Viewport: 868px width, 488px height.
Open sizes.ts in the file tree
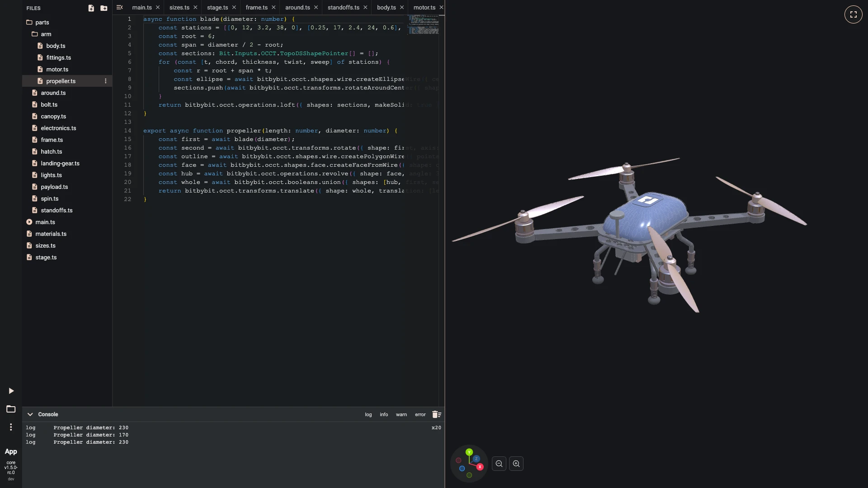67,245
